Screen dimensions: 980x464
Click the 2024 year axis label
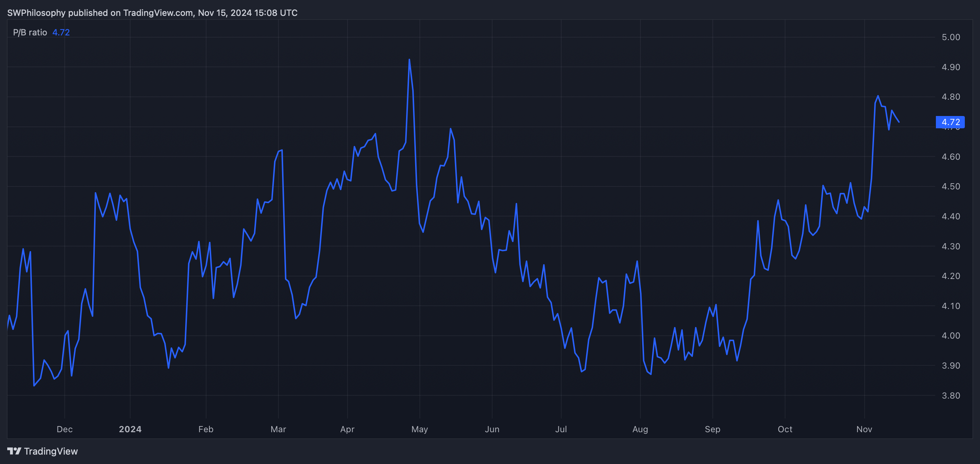pos(130,429)
